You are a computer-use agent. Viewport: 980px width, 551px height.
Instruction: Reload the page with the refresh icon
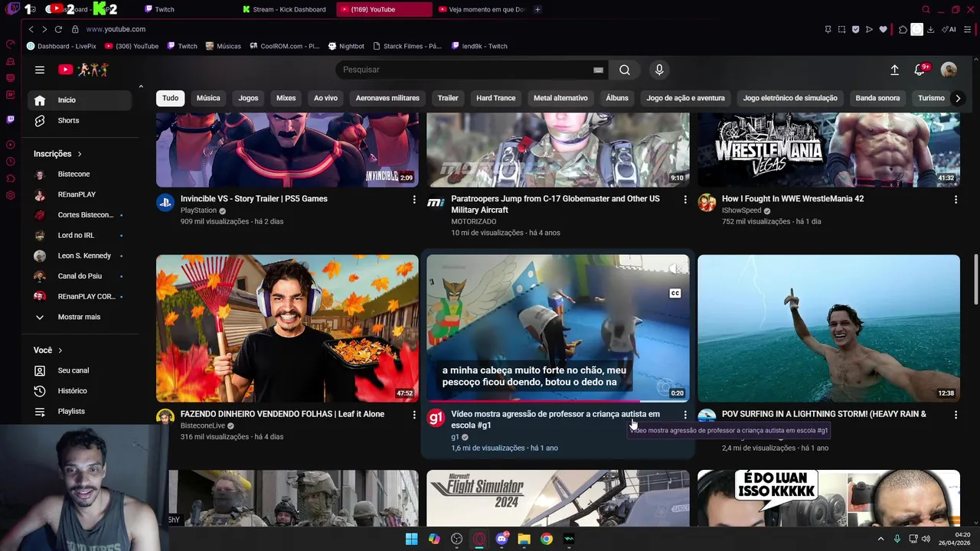click(x=58, y=29)
